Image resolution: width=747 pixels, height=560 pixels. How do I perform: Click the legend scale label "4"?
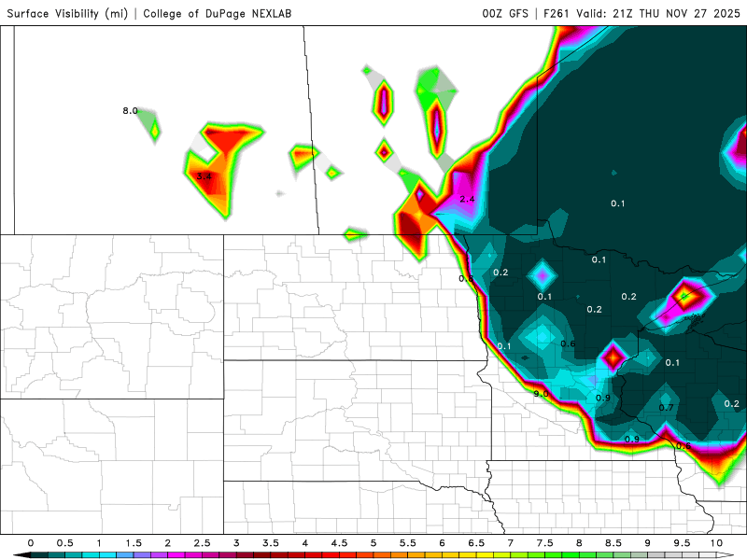[x=305, y=543]
